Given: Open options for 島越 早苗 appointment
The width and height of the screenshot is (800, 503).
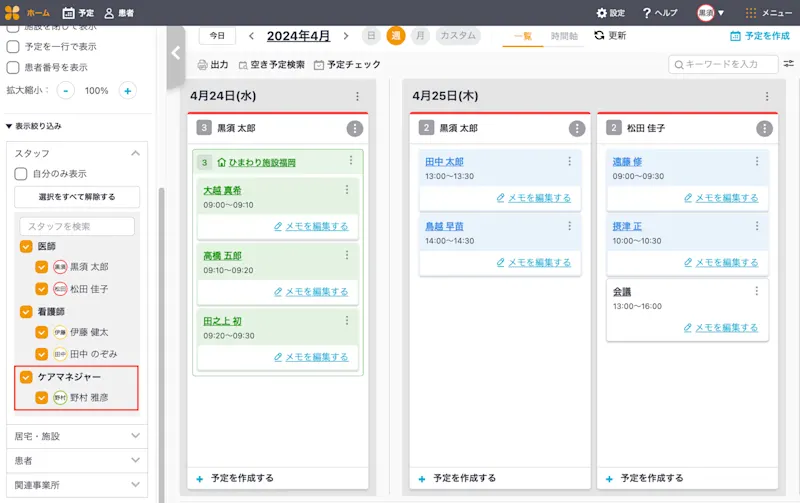Looking at the screenshot, I should click(x=569, y=225).
